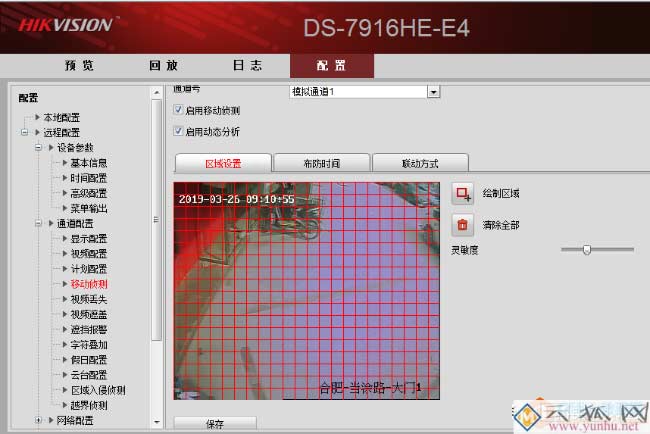Image resolution: width=650 pixels, height=434 pixels.
Task: Select 时间配置 in the tree
Action: (89, 178)
